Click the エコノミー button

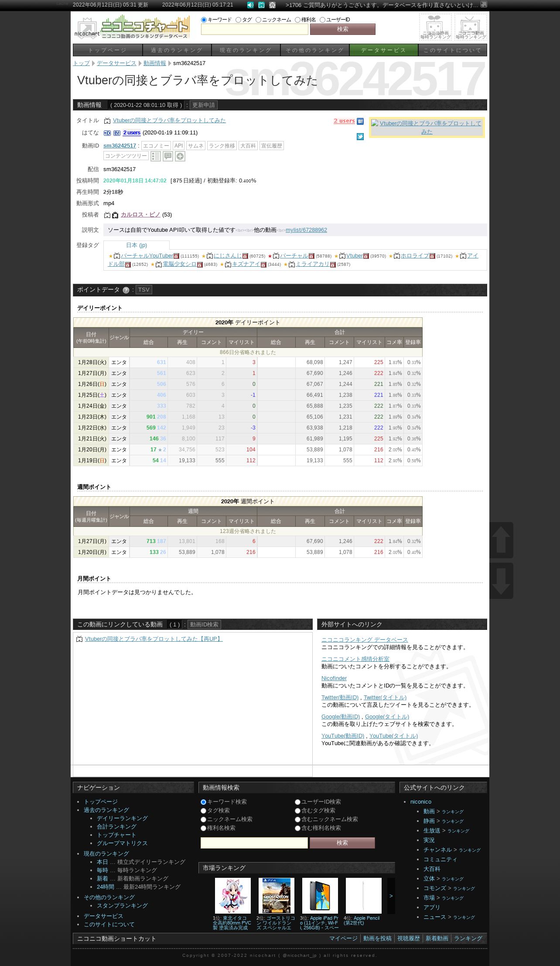coord(156,146)
